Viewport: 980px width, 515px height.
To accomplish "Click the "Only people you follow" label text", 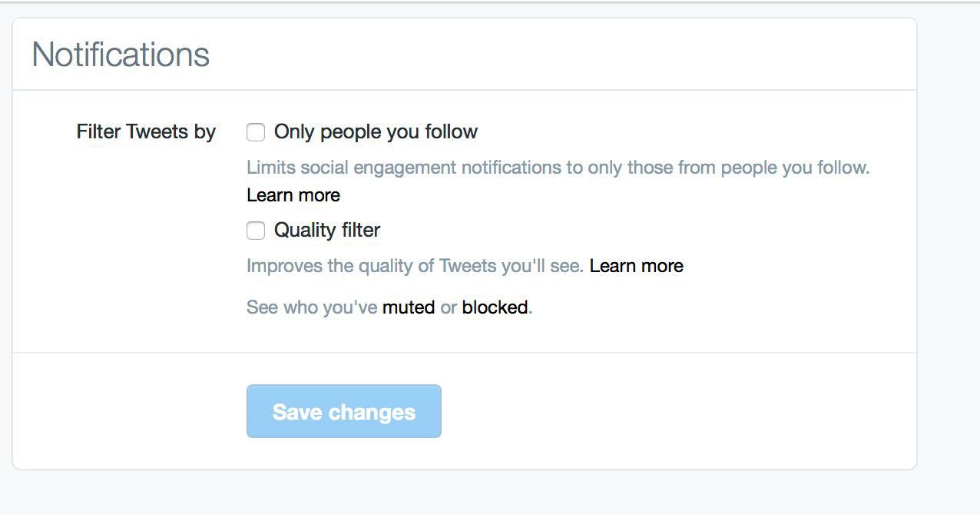I will point(376,132).
